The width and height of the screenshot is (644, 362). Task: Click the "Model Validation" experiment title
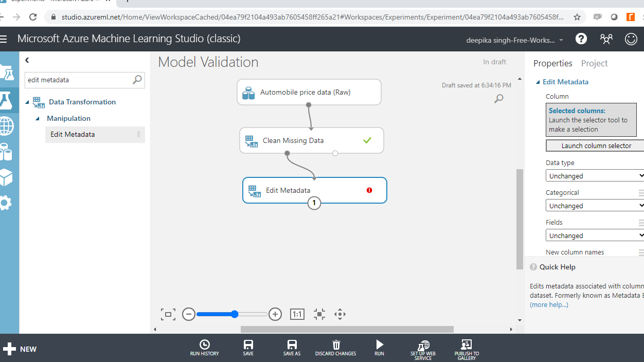pyautogui.click(x=208, y=62)
